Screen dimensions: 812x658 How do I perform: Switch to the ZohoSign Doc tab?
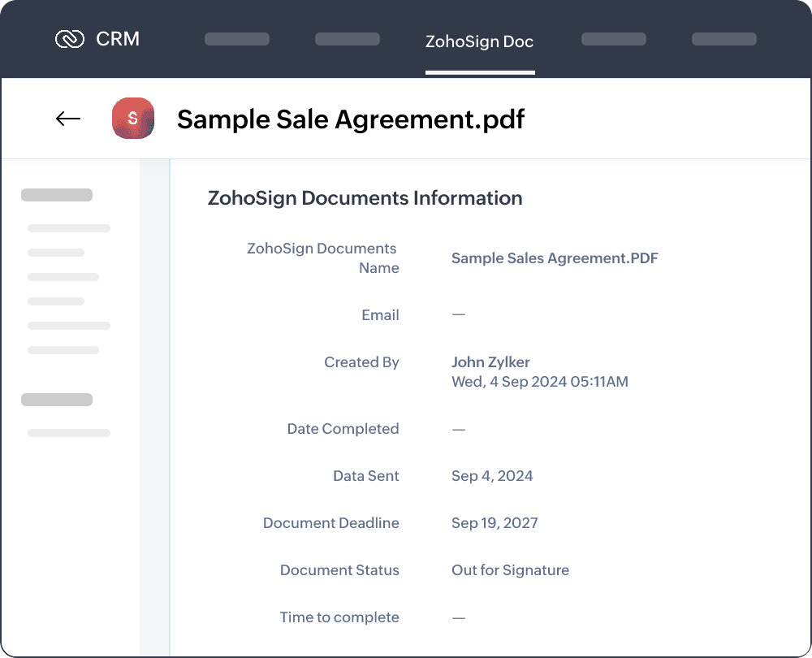click(479, 41)
